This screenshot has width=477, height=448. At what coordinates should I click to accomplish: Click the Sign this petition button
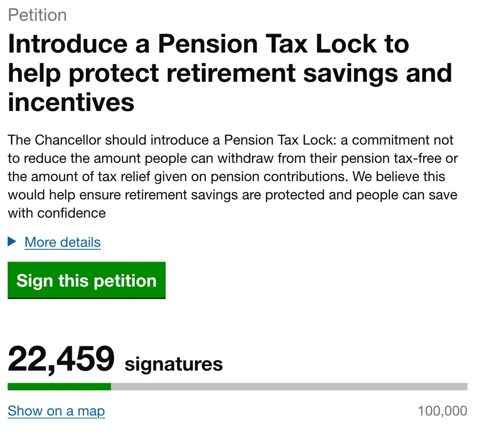coord(87,280)
